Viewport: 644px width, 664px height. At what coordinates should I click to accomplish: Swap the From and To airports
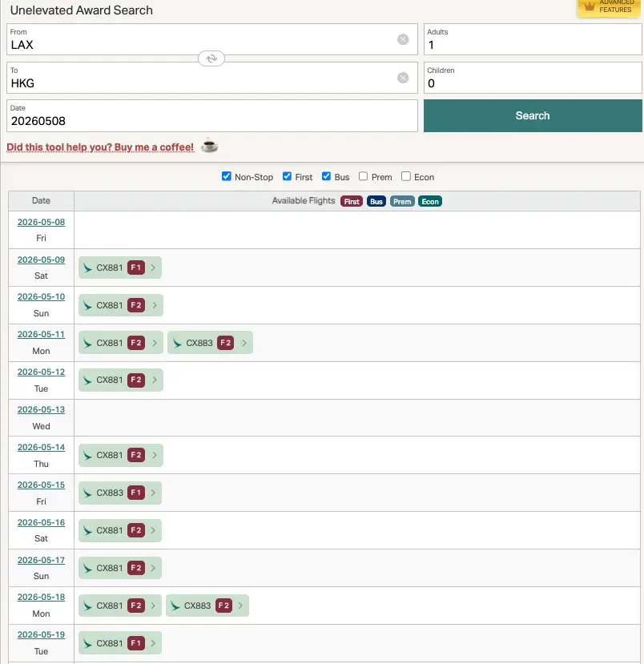pos(211,58)
